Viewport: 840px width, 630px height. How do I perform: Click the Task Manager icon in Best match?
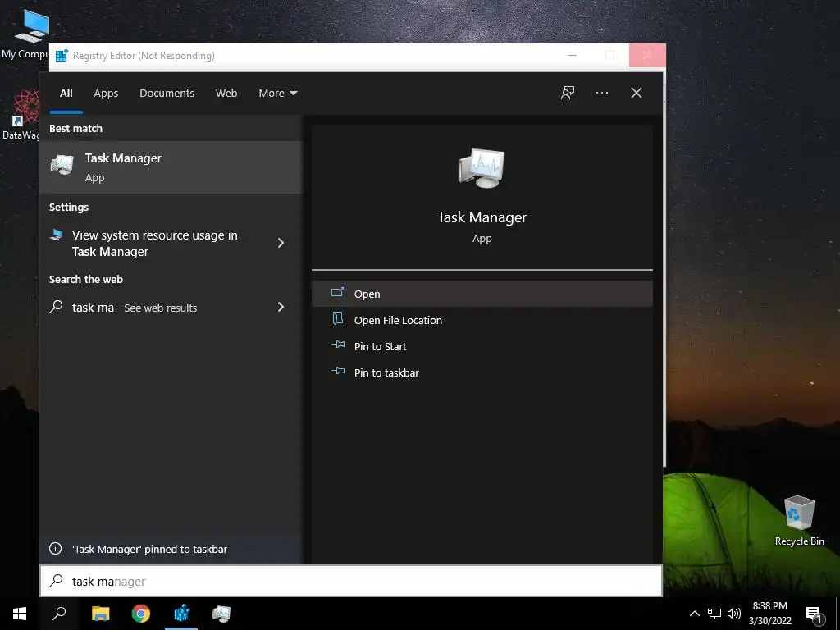coord(62,164)
